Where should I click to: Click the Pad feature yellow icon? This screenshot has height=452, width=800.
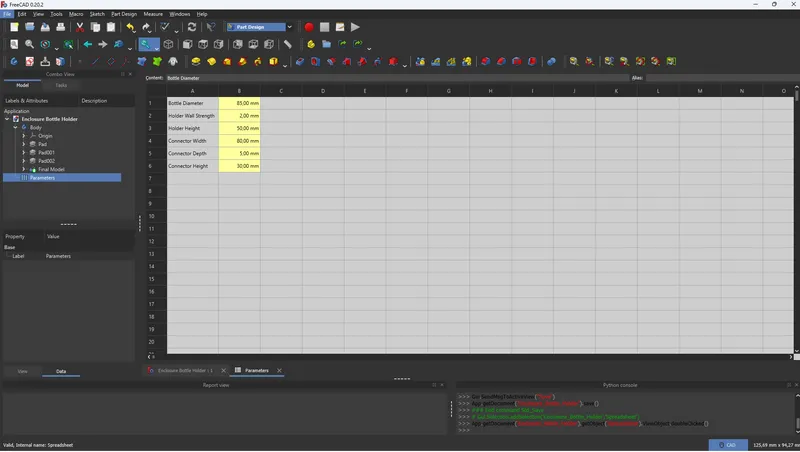195,62
